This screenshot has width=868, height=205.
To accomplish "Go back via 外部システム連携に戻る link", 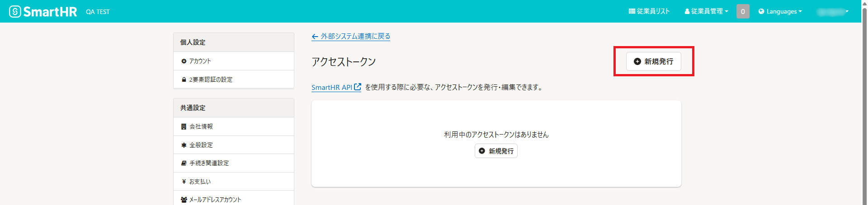I will pos(351,36).
